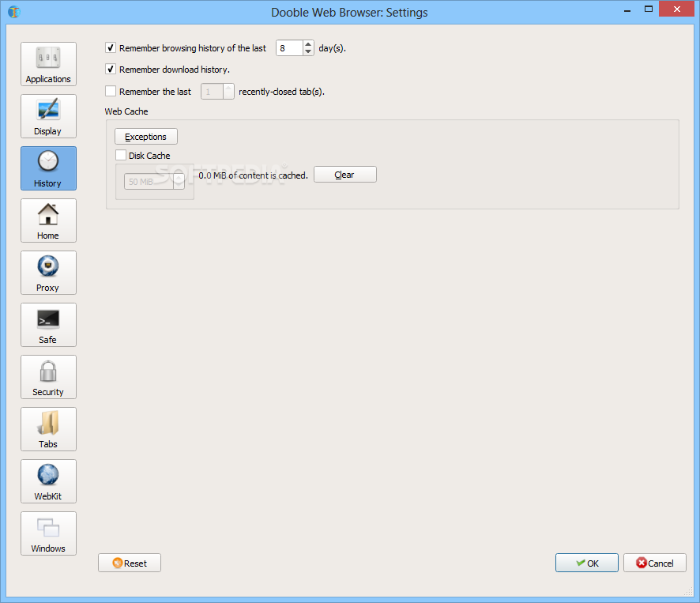Enable the Disk Cache checkbox

121,155
